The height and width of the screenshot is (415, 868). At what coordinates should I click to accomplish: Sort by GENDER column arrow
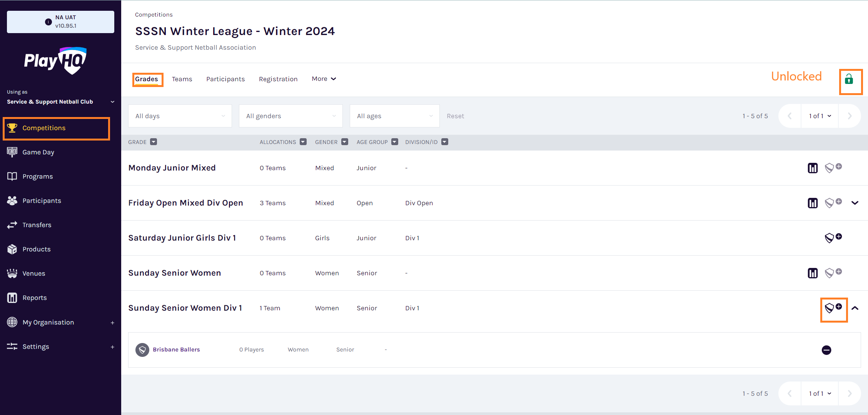pos(345,142)
